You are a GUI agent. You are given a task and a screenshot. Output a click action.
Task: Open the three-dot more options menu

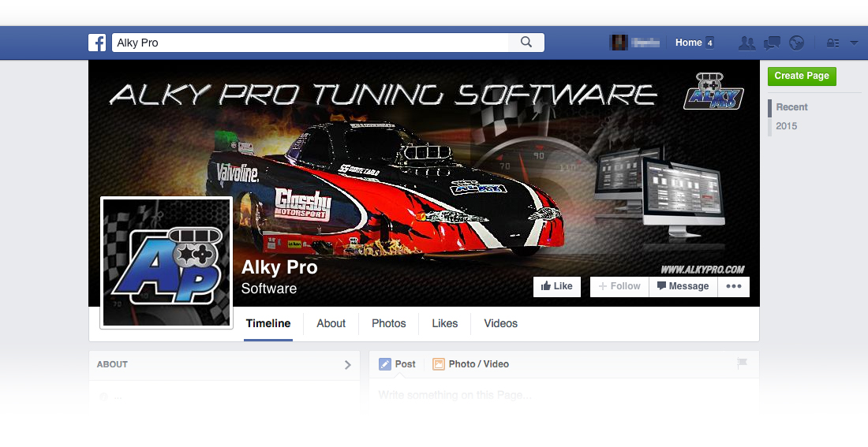point(734,286)
